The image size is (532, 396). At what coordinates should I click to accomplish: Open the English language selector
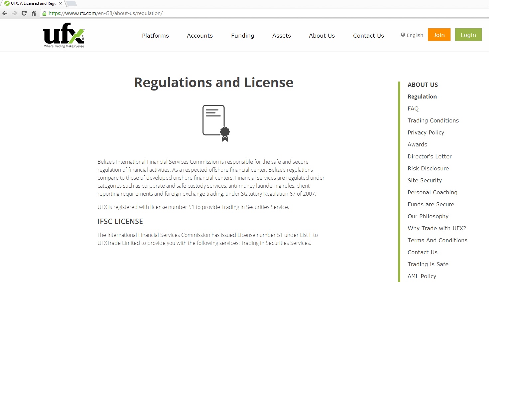(412, 35)
